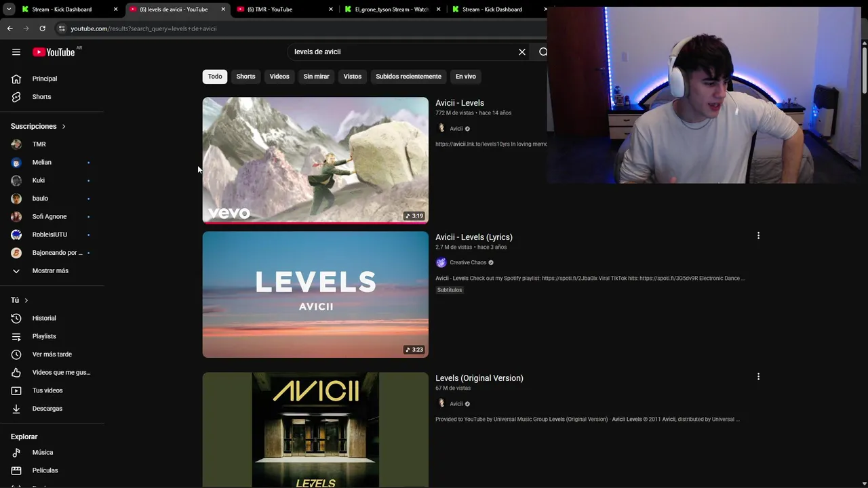Expand the Suscripciones section chevron

[x=64, y=127]
